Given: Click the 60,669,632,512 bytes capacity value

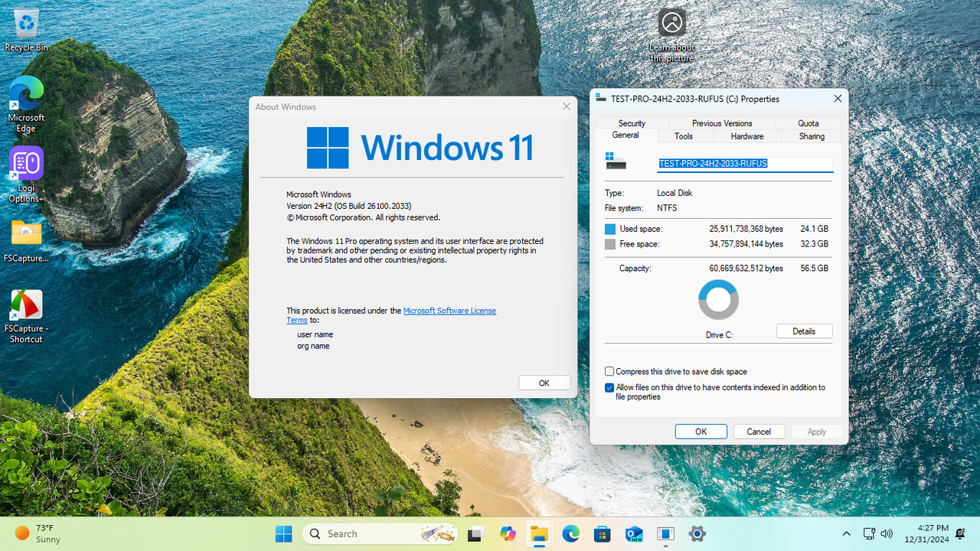Looking at the screenshot, I should (746, 269).
